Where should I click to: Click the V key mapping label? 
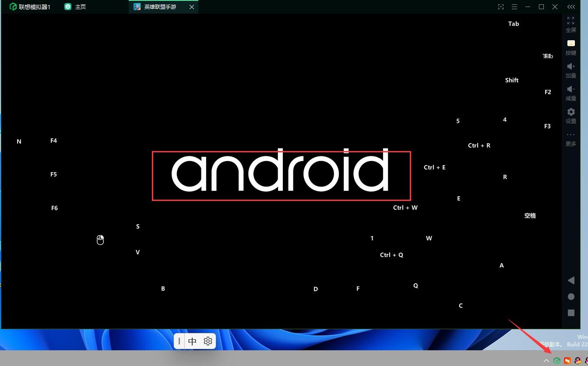(x=137, y=252)
